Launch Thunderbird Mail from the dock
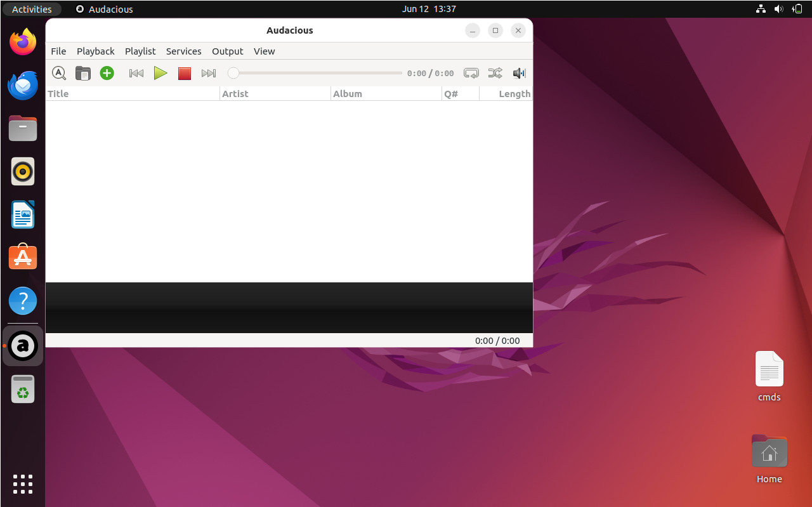Viewport: 812px width, 507px height. coord(23,85)
